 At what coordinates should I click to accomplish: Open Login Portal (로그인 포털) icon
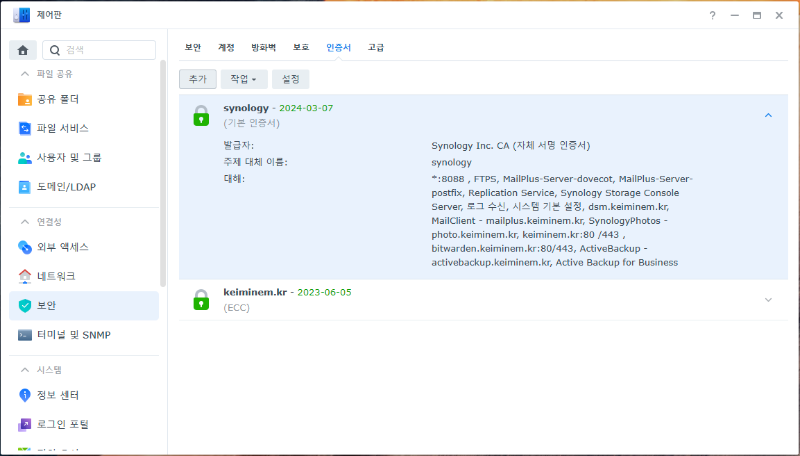(x=25, y=424)
